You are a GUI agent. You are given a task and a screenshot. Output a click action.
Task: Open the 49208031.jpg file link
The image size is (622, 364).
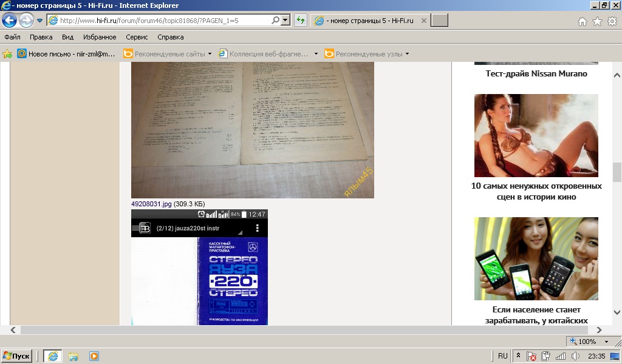151,204
